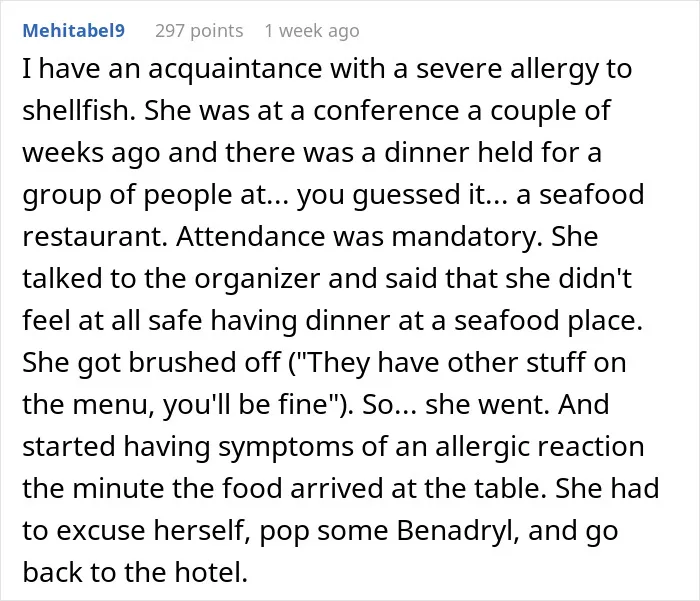Click the word shellfish in the comment
This screenshot has width=700, height=601.
point(79,110)
